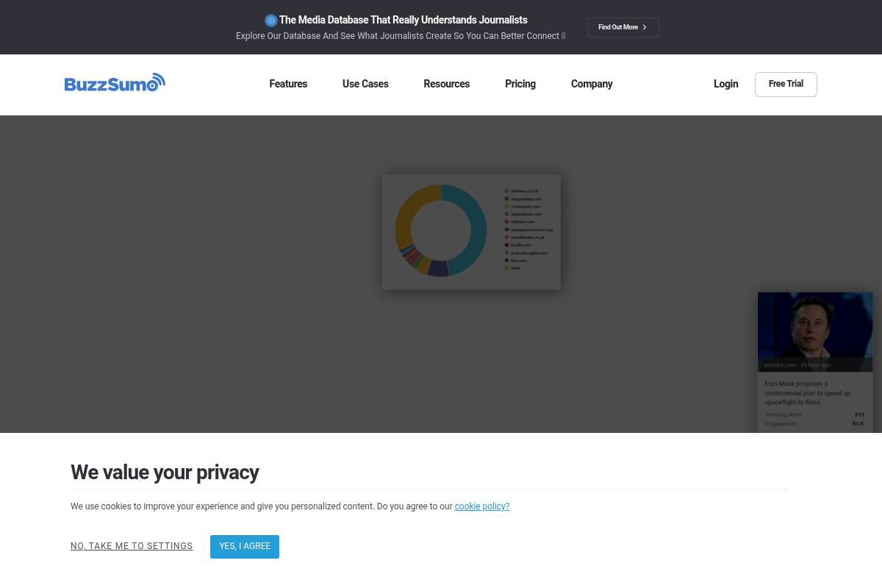Open the Resources navigation dropdown
This screenshot has width=882, height=588.
click(446, 84)
